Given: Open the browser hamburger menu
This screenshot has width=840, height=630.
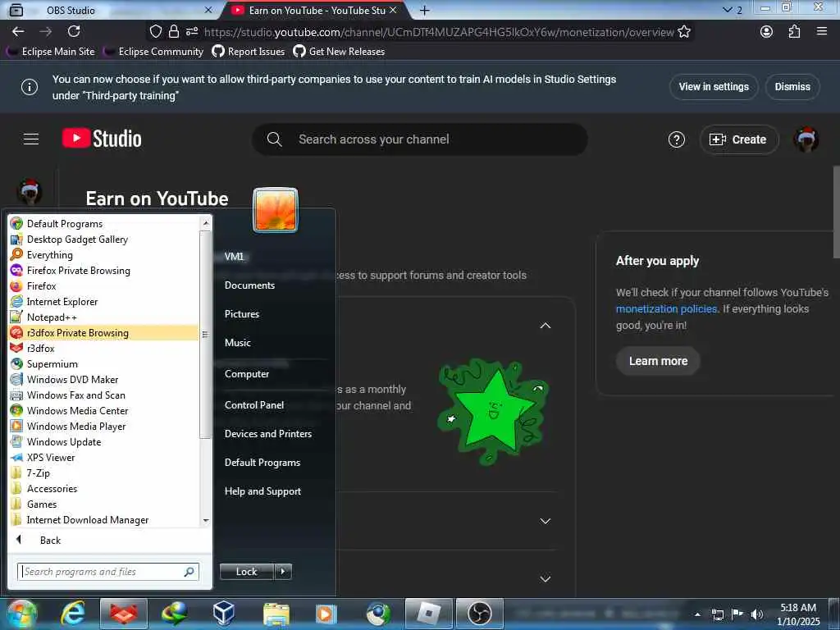Looking at the screenshot, I should point(822,32).
